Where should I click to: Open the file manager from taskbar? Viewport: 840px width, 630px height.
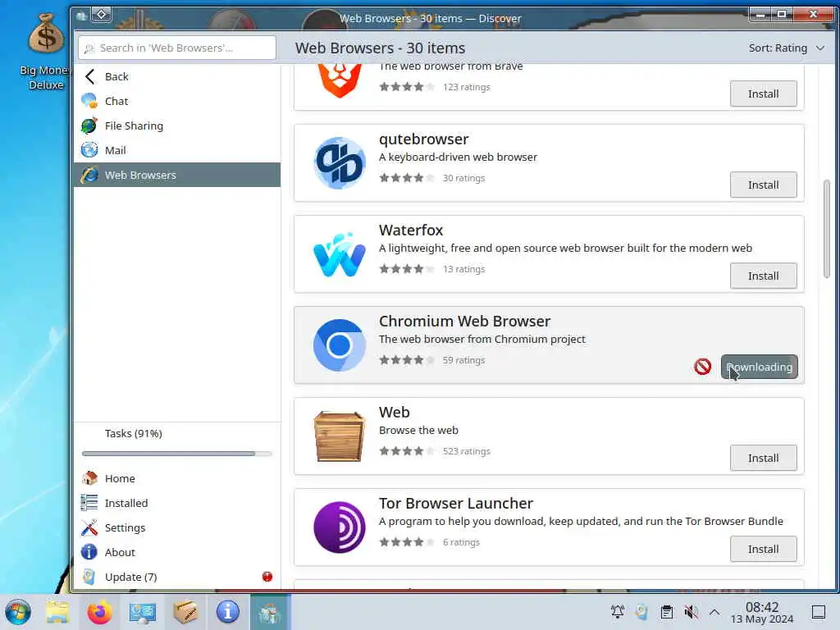(57, 612)
